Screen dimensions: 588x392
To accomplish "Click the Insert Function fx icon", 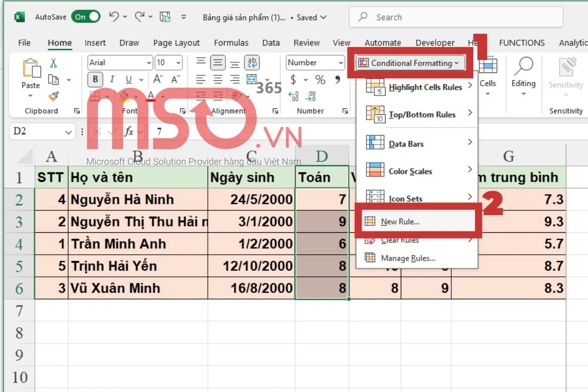I will point(129,132).
